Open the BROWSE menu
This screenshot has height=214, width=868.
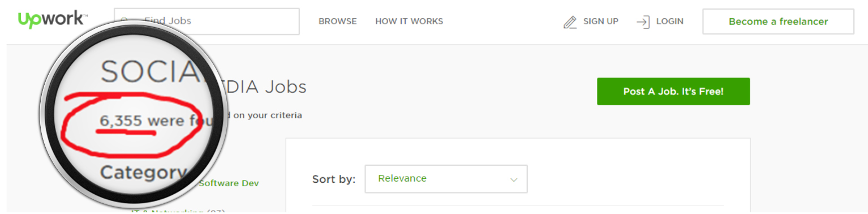pyautogui.click(x=338, y=22)
